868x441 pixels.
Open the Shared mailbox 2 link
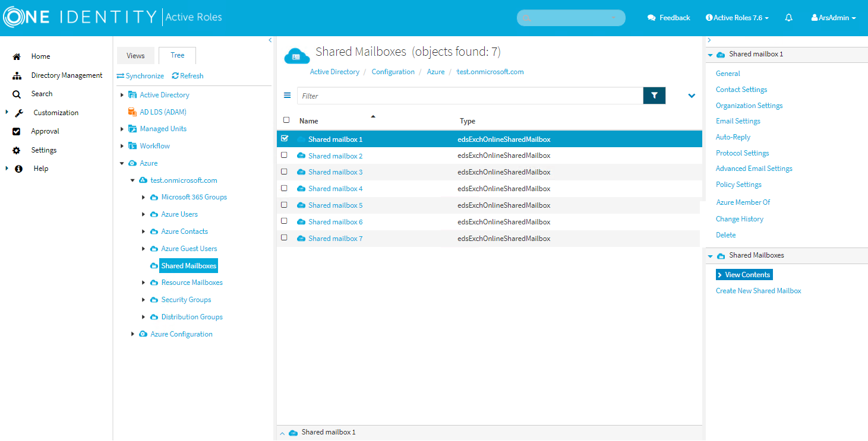pyautogui.click(x=335, y=156)
